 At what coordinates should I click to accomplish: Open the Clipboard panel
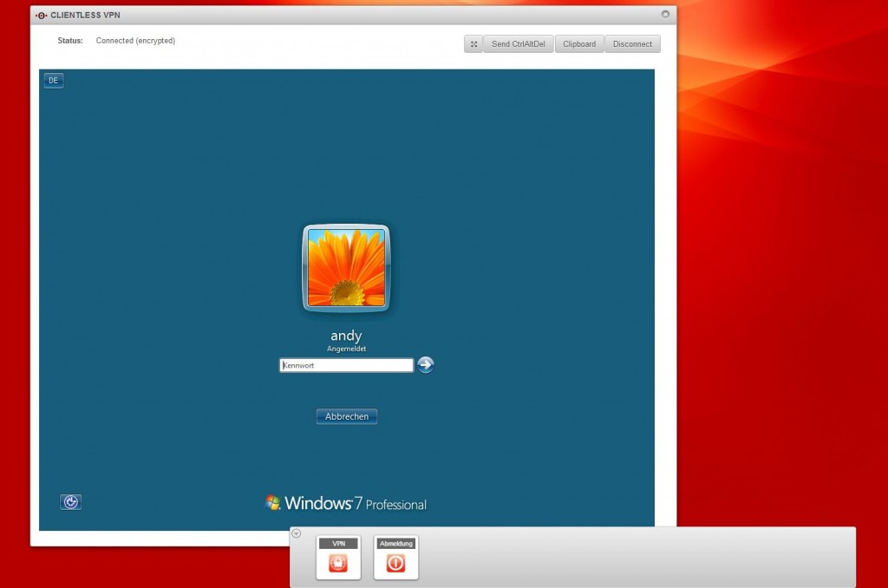point(578,43)
